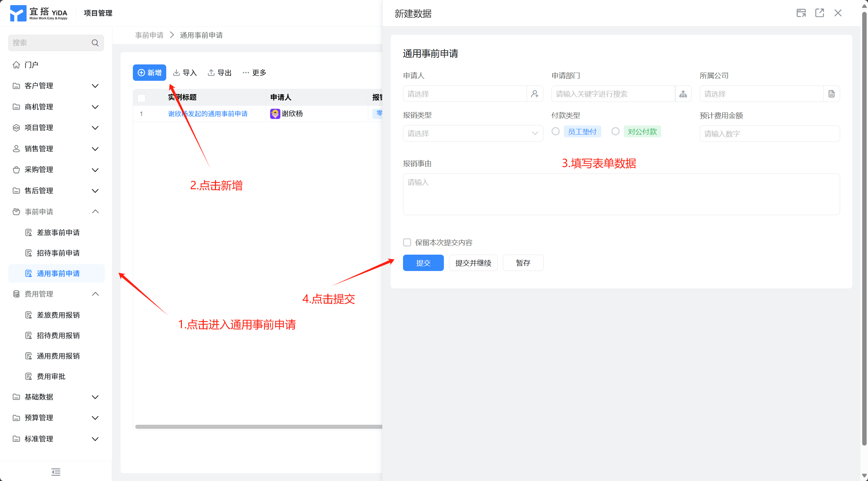Click the table horizontal scrollbar
Viewport: 868px width, 481px height.
258,427
